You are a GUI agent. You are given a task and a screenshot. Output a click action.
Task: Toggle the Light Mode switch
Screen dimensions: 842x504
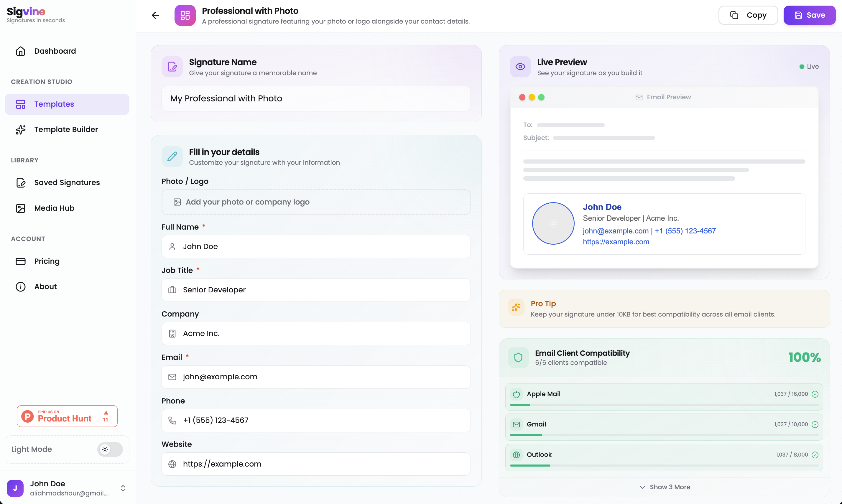tap(110, 449)
